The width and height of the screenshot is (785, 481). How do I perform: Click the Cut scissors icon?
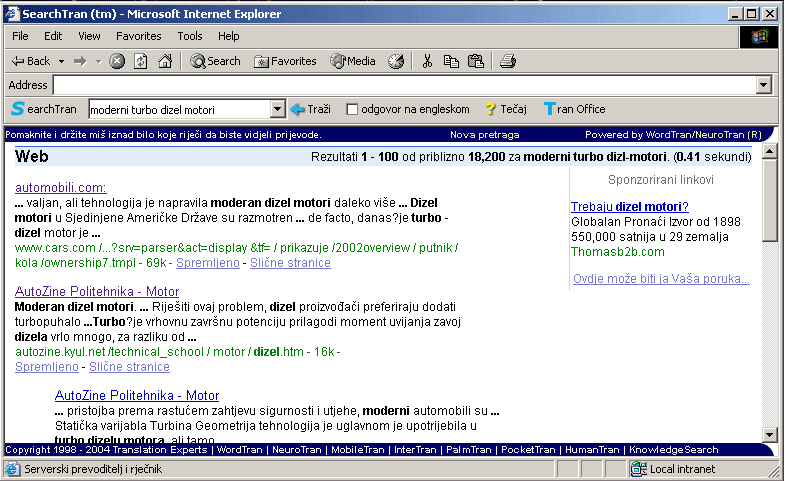pos(427,61)
